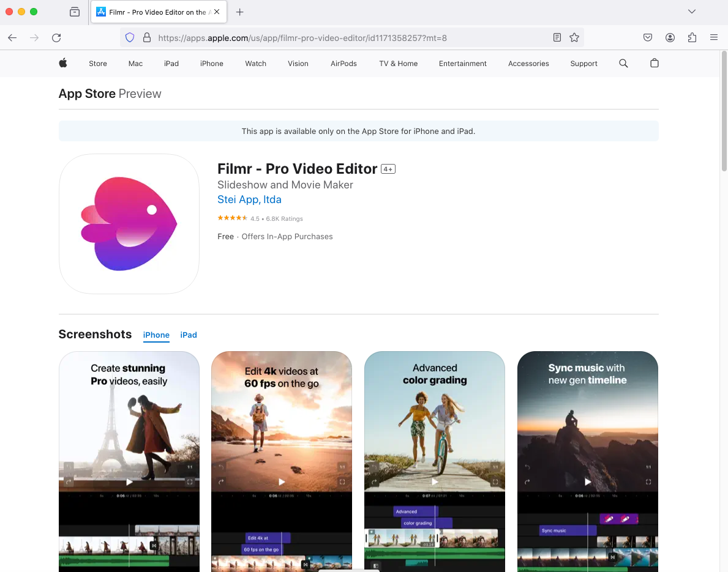Open the iPad navigation menu
The width and height of the screenshot is (728, 572).
pyautogui.click(x=171, y=64)
